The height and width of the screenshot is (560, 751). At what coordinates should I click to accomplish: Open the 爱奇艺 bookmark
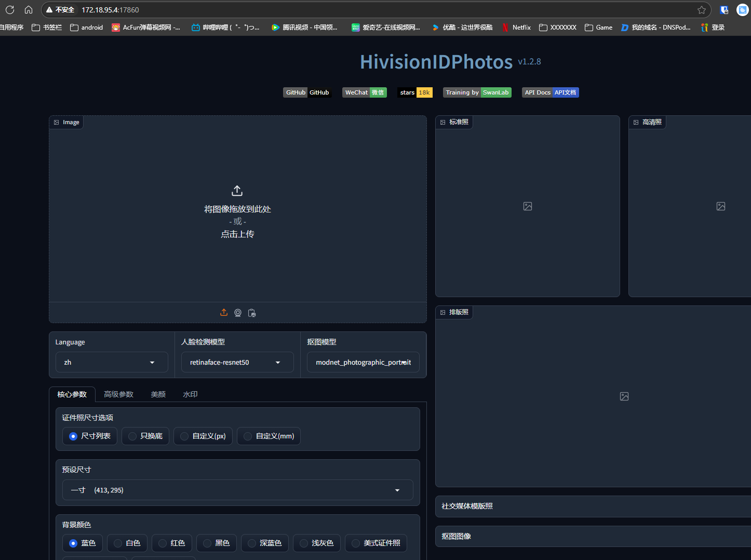pos(386,28)
